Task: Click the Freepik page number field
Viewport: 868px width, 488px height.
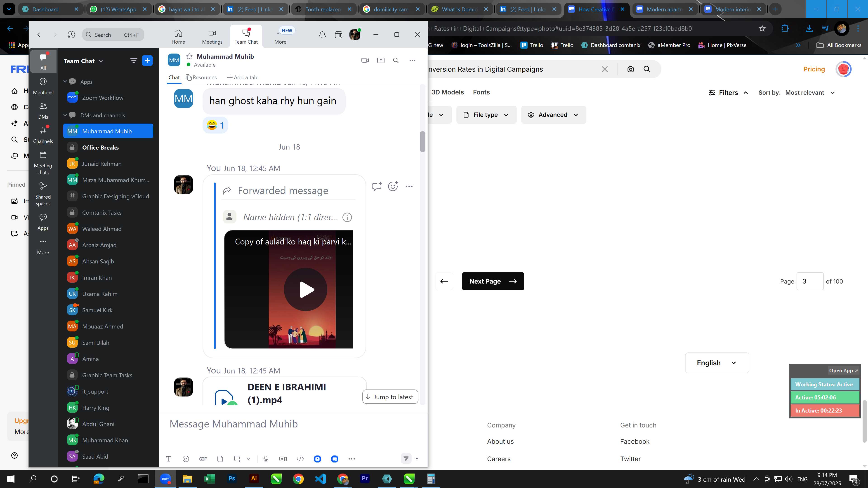Action: tap(810, 281)
